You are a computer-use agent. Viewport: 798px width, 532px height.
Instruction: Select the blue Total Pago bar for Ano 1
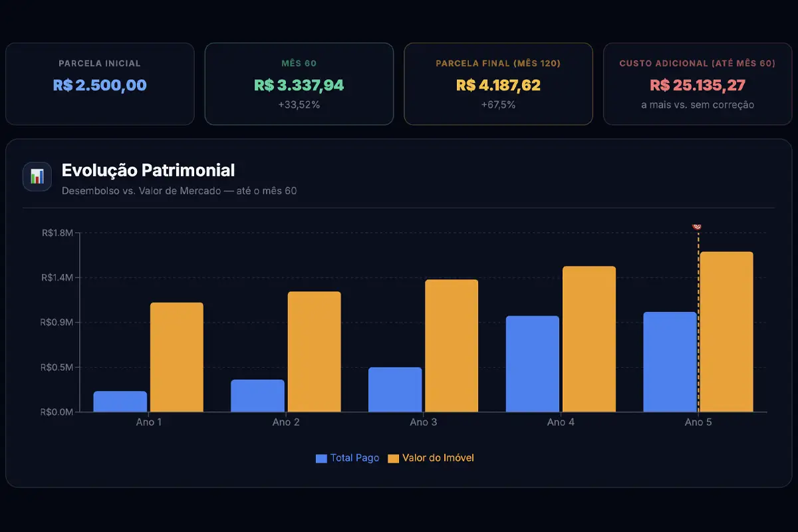[x=120, y=402]
